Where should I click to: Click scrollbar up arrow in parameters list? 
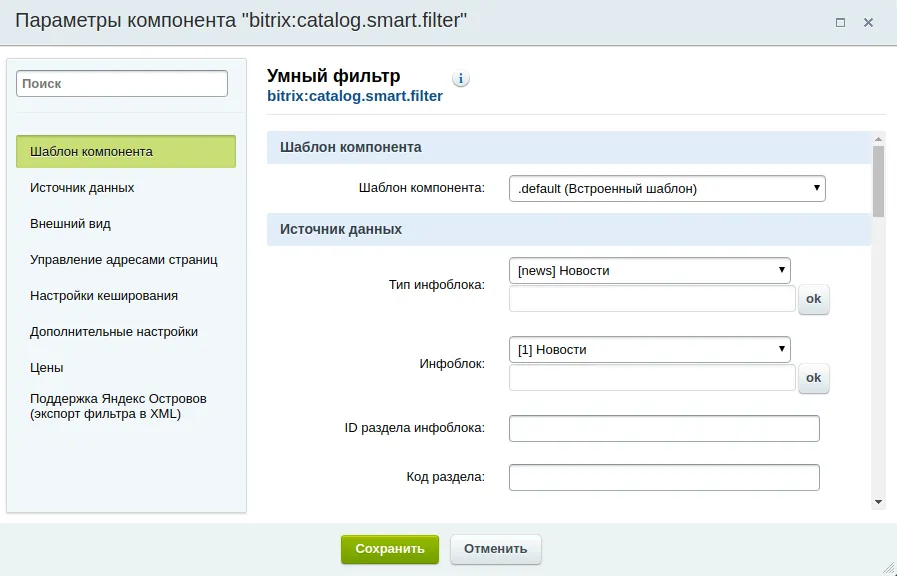click(878, 139)
